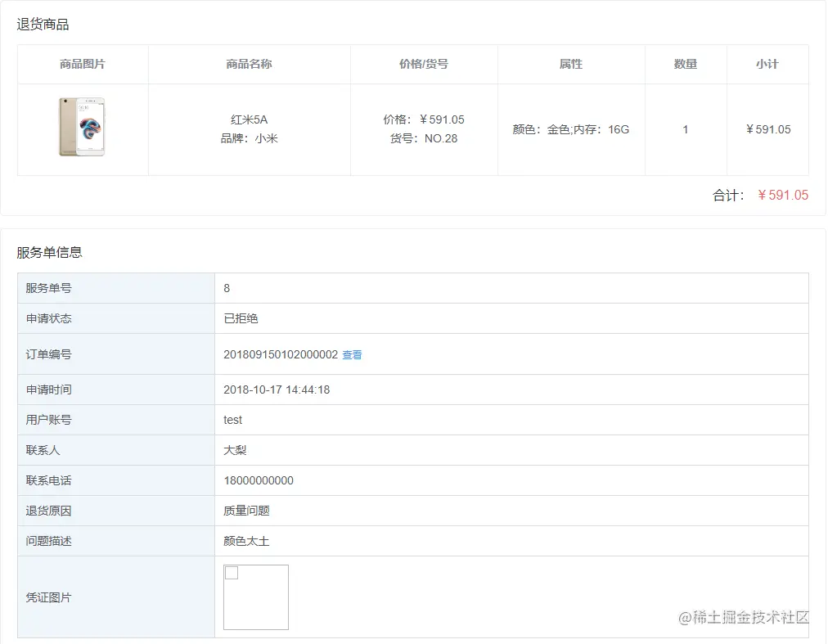Click the attribute text 颜色：金色;内存：16G
This screenshot has height=644, width=828.
[x=571, y=129]
